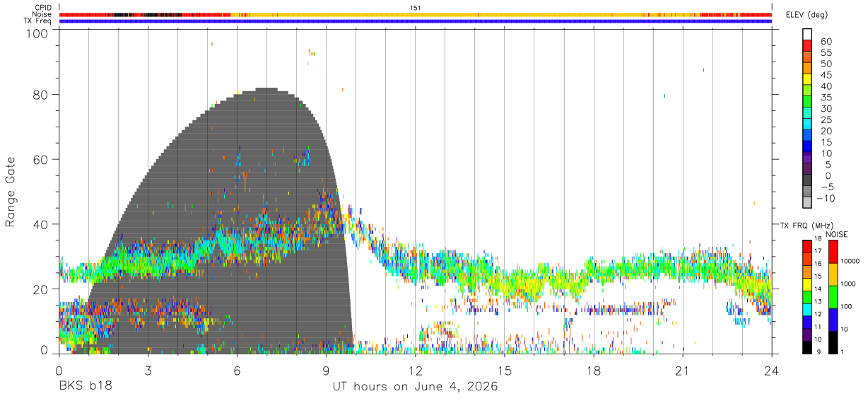Click the 'Noise' row label at top left
This screenshot has height=401, width=868.
pos(42,14)
